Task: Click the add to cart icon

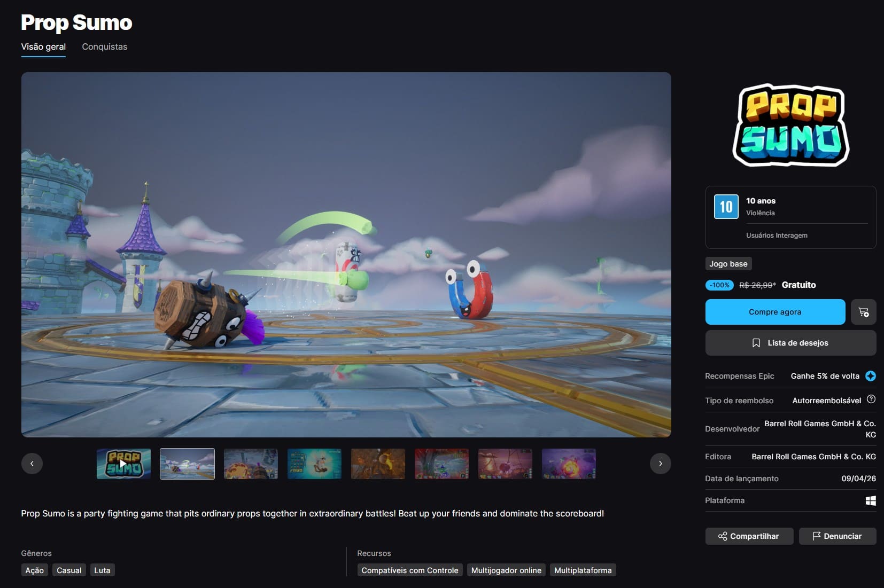Action: pos(863,312)
